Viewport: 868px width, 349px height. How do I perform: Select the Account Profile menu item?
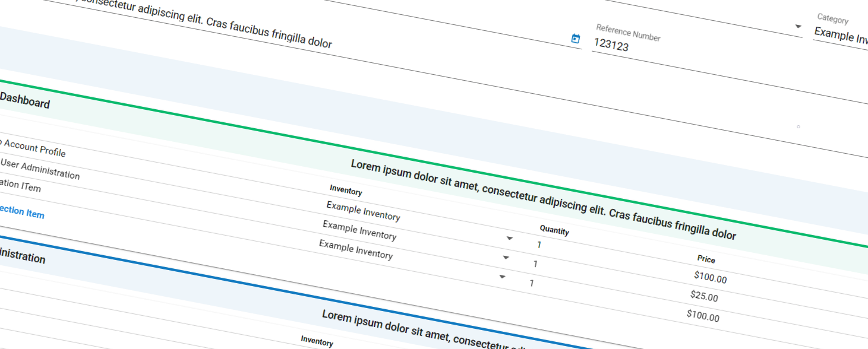[34, 148]
